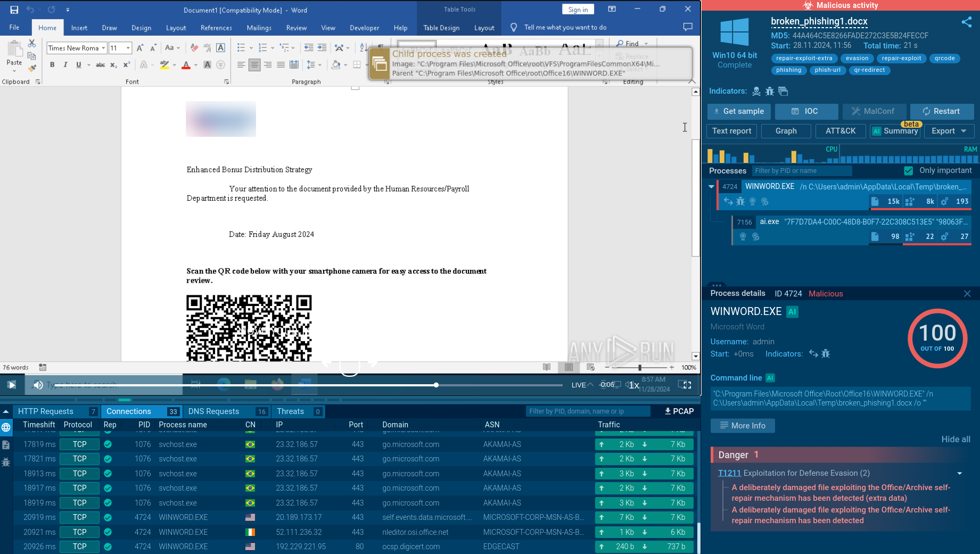The image size is (980, 554).
Task: Open the Export dropdown
Action: click(949, 131)
